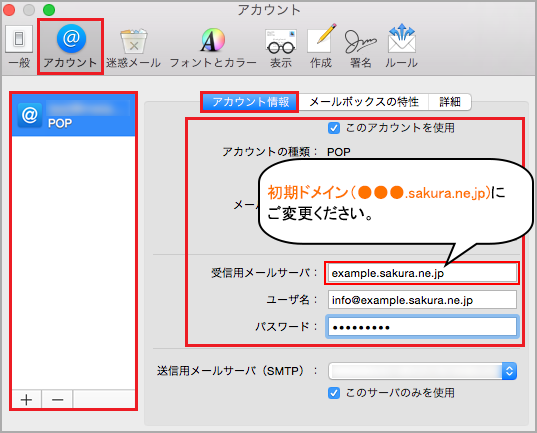Open フォントとカラー fonts and colors pane
This screenshot has height=433, width=537.
tap(213, 48)
